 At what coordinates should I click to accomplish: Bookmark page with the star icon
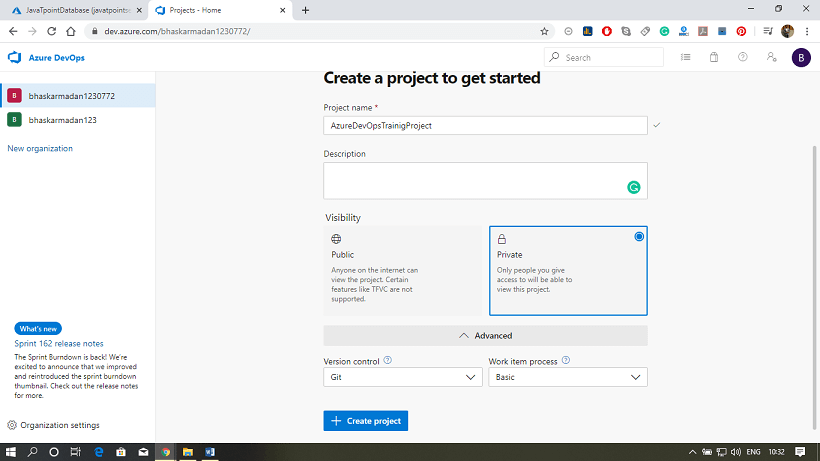(544, 31)
